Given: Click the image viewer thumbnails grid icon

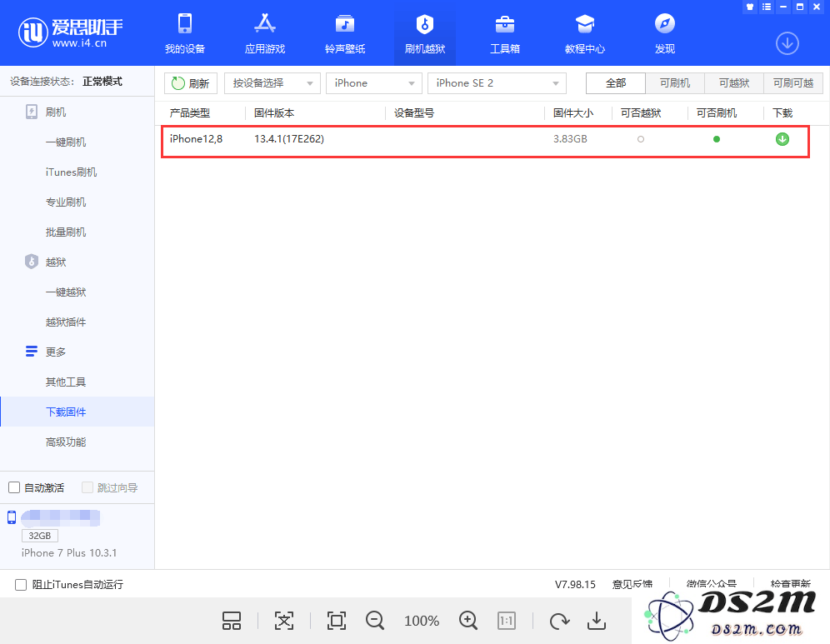Looking at the screenshot, I should point(232,621).
